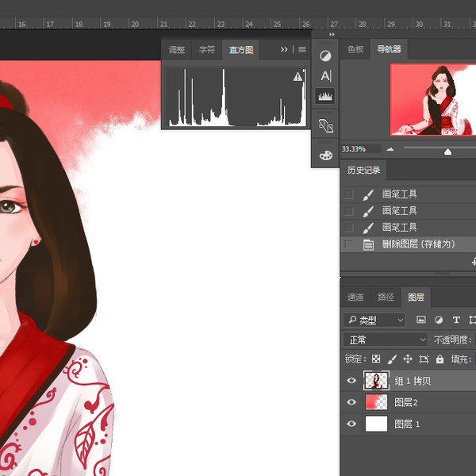Open the histogram panel flyout menu
The width and height of the screenshot is (476, 476).
(302, 49)
